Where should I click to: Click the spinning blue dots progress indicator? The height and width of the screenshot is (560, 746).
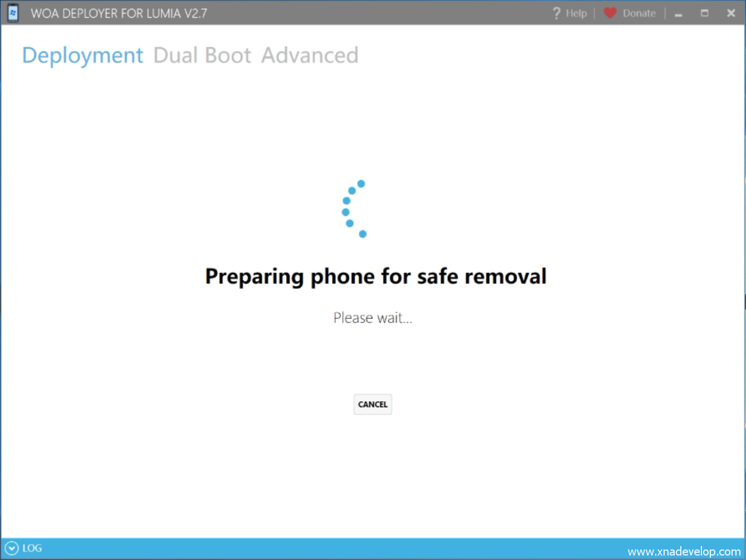(x=354, y=209)
